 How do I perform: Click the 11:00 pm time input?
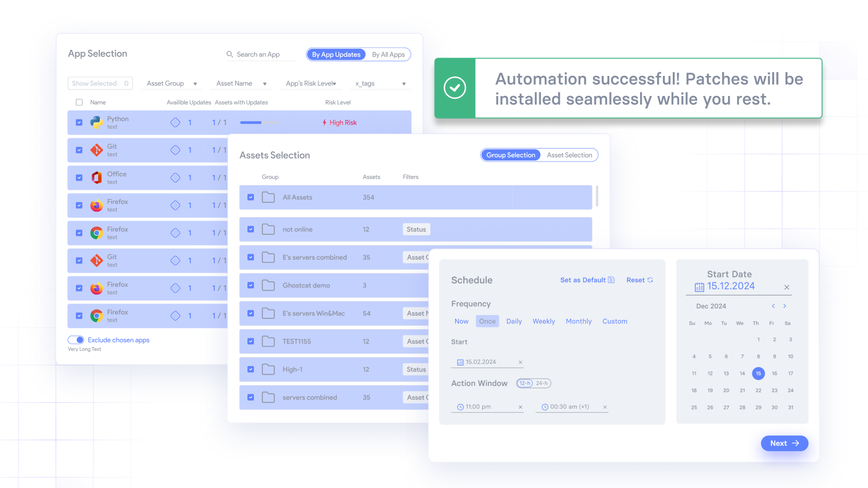[x=487, y=407]
